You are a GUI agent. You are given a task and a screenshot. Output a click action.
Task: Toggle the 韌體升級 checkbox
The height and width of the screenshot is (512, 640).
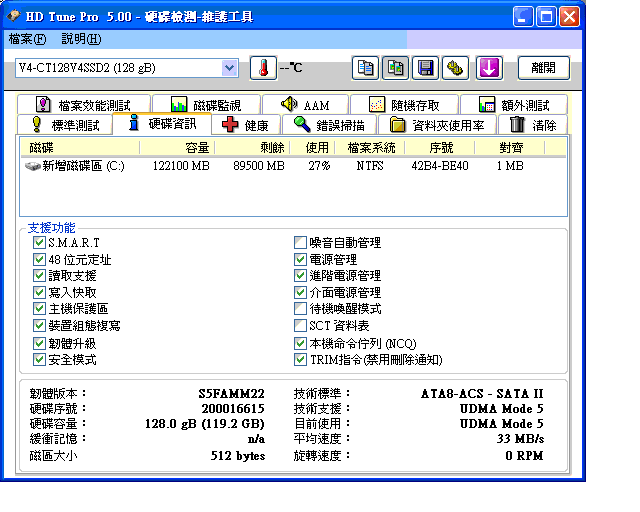pyautogui.click(x=39, y=343)
